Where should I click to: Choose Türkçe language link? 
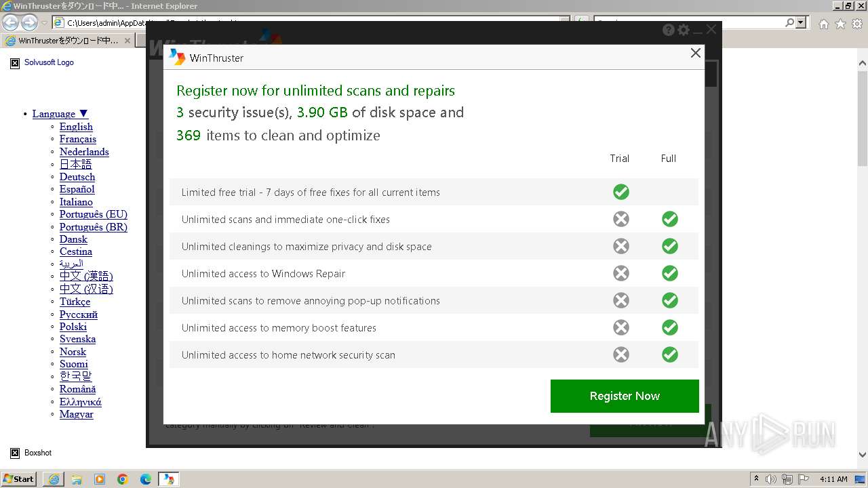(75, 302)
